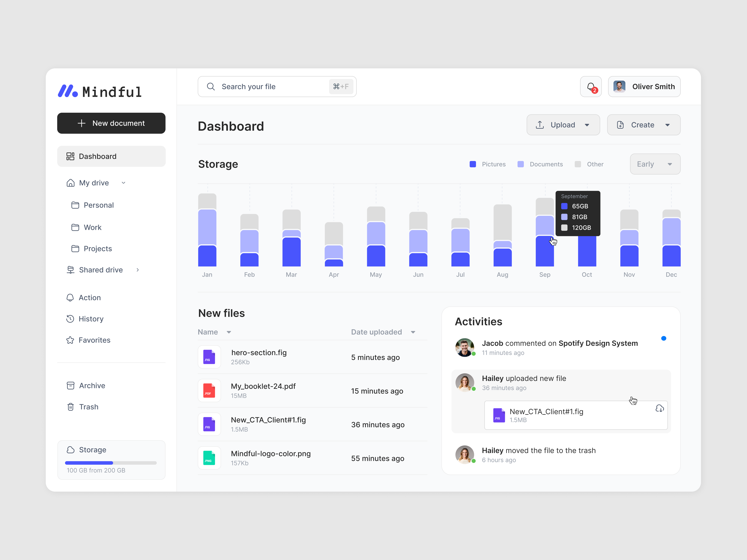The width and height of the screenshot is (747, 560).
Task: Go to Dashboard in the sidebar
Action: pos(111,156)
